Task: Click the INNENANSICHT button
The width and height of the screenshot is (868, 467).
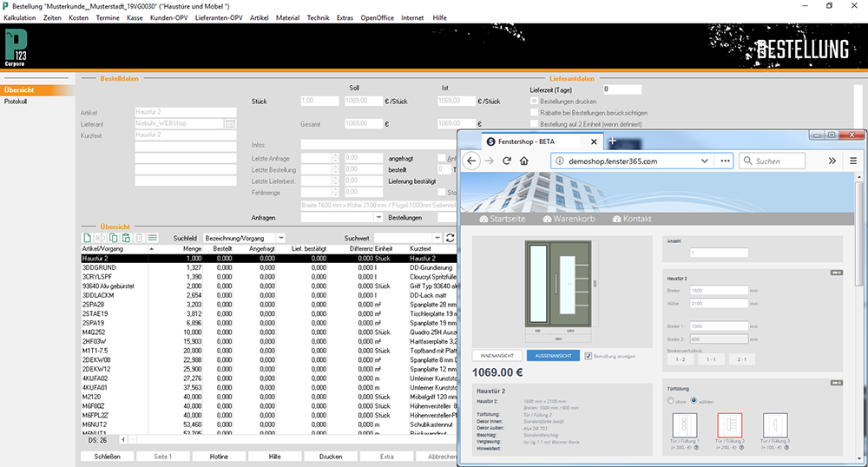Action: tap(497, 355)
